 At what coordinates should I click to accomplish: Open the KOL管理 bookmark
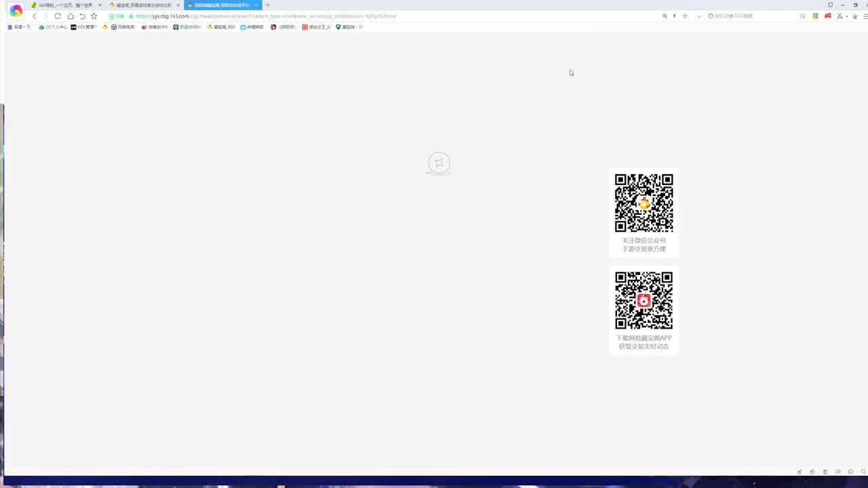tap(84, 27)
